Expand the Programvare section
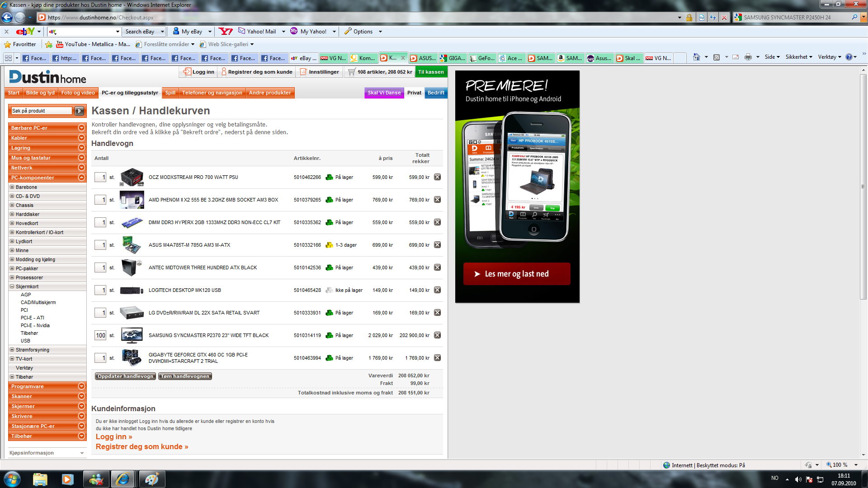Image resolution: width=868 pixels, height=488 pixels. (x=81, y=386)
